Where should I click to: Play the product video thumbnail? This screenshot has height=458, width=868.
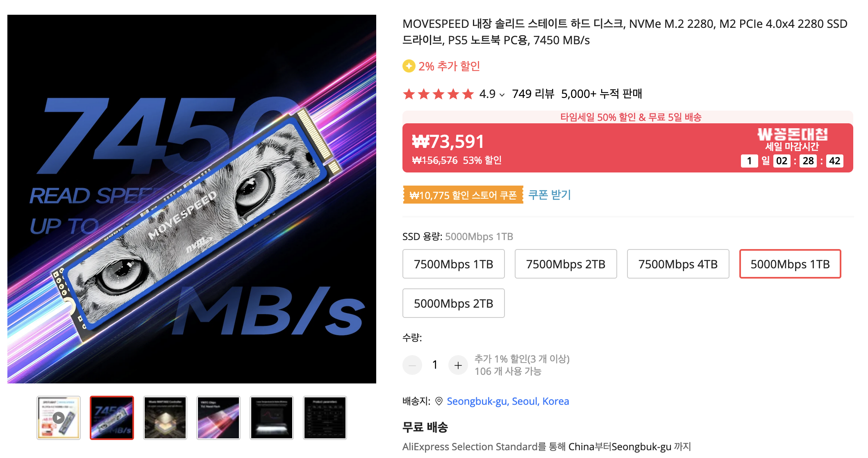59,418
